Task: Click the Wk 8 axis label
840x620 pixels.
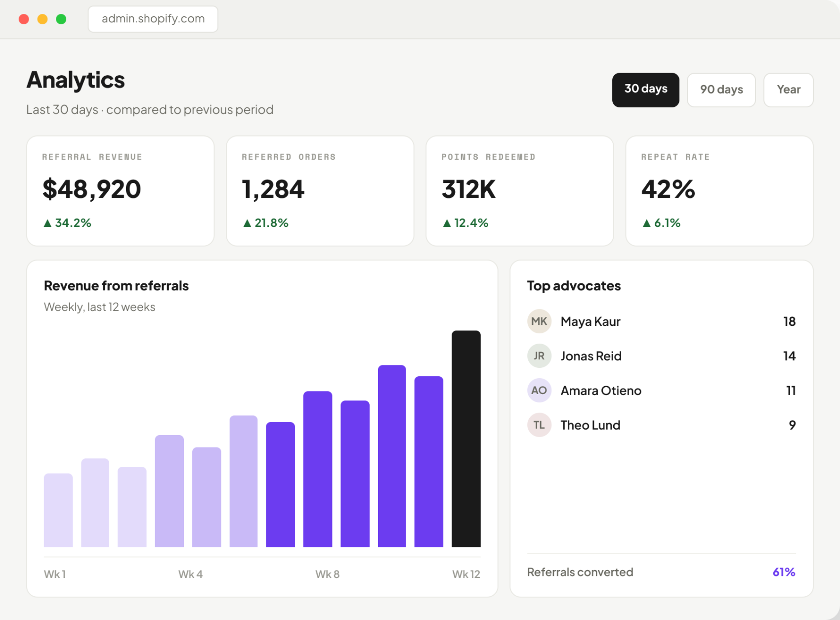Action: tap(327, 574)
